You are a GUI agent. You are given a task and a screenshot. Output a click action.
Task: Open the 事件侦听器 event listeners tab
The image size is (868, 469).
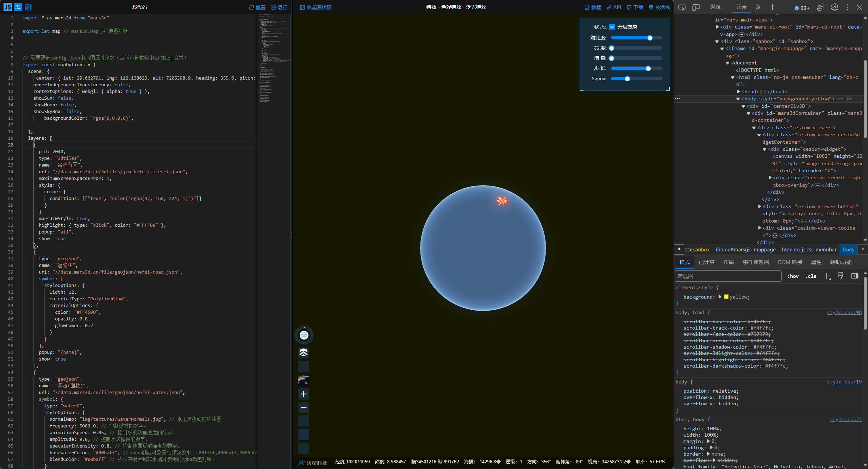(x=756, y=262)
